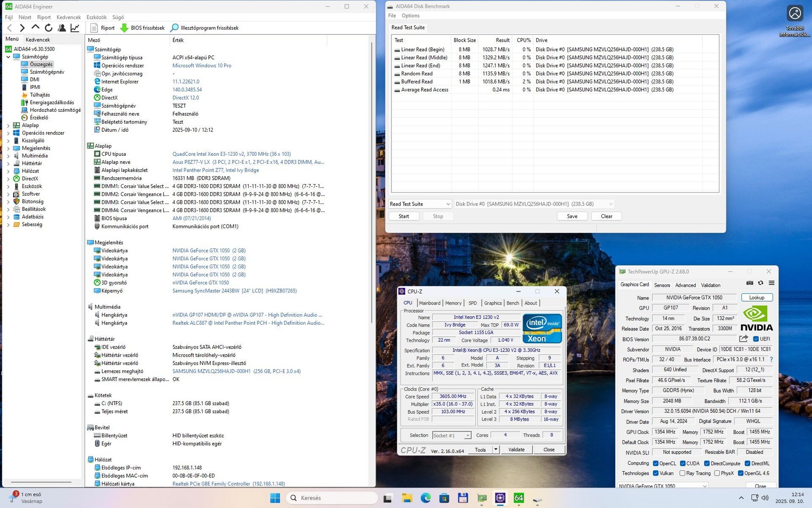This screenshot has width=812, height=508.
Task: Switch to the Kedvencek tab
Action: (38, 39)
